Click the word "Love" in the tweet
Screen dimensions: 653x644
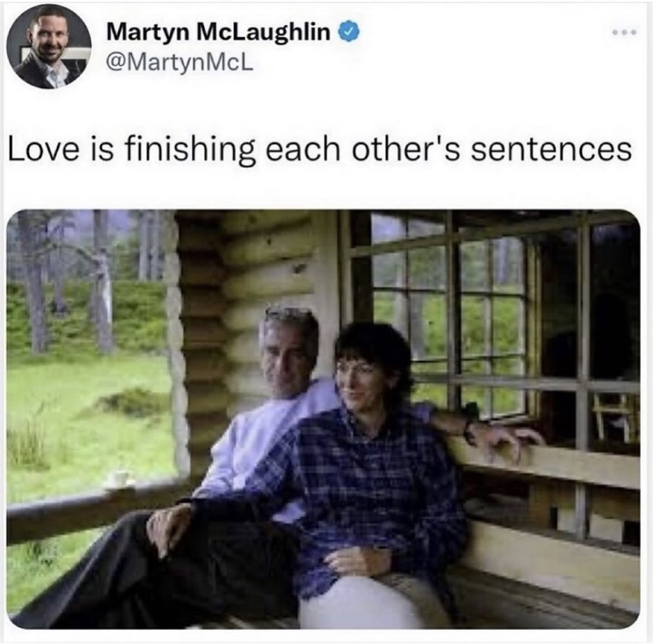coord(43,150)
